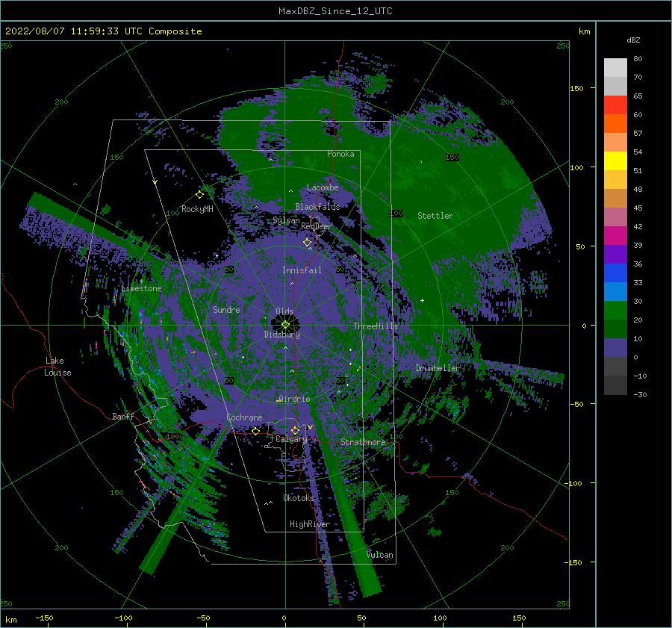The image size is (672, 628).
Task: Click the Didsbury city label
Action: click(281, 335)
